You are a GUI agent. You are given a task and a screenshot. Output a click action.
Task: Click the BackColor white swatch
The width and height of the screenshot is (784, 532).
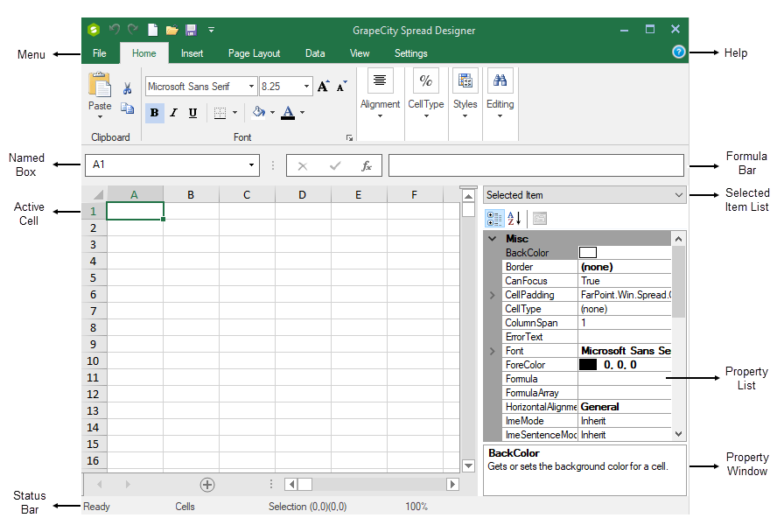point(587,253)
